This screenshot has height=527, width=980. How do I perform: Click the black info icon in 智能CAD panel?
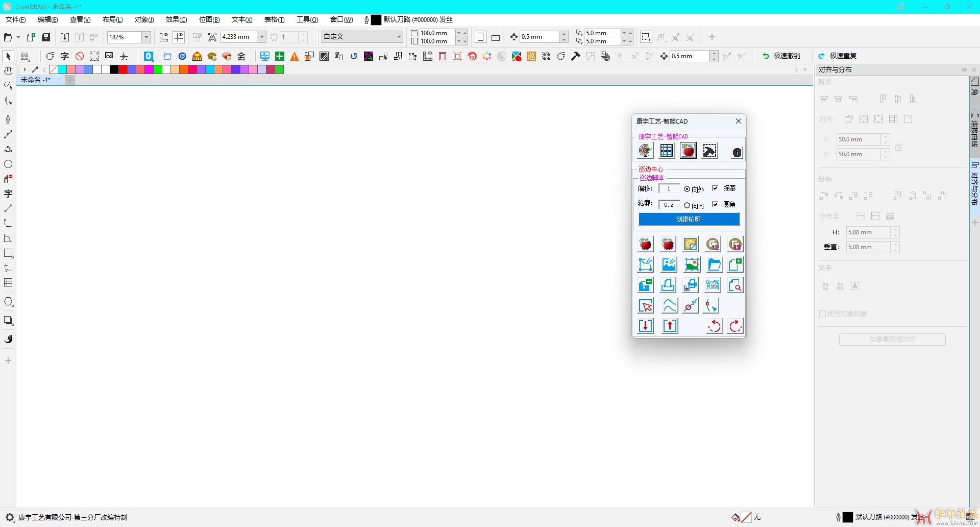pos(737,152)
